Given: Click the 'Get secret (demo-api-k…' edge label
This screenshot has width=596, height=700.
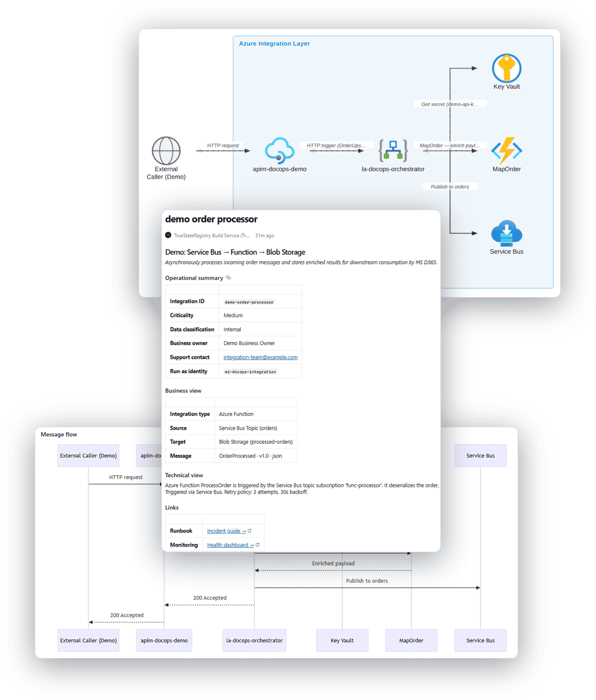Looking at the screenshot, I should tap(450, 104).
